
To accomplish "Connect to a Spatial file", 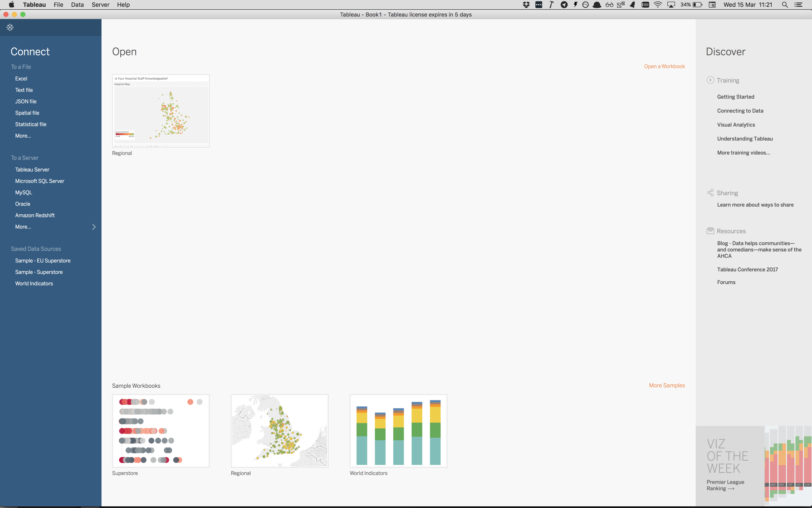I will 27,113.
